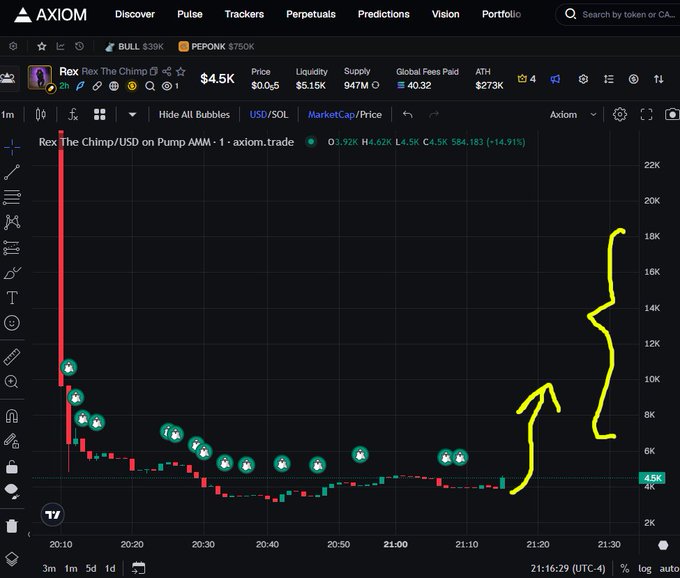Toggle MarketCap/Price display
The image size is (680, 578).
345,114
